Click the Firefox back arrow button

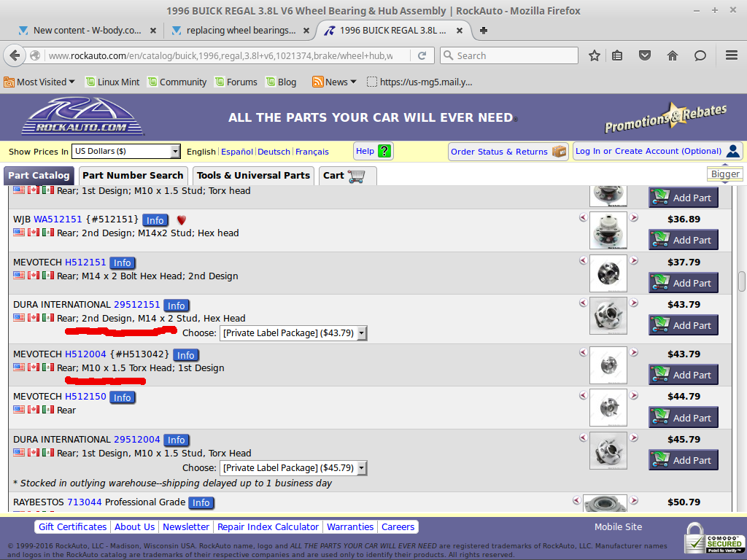[x=15, y=55]
